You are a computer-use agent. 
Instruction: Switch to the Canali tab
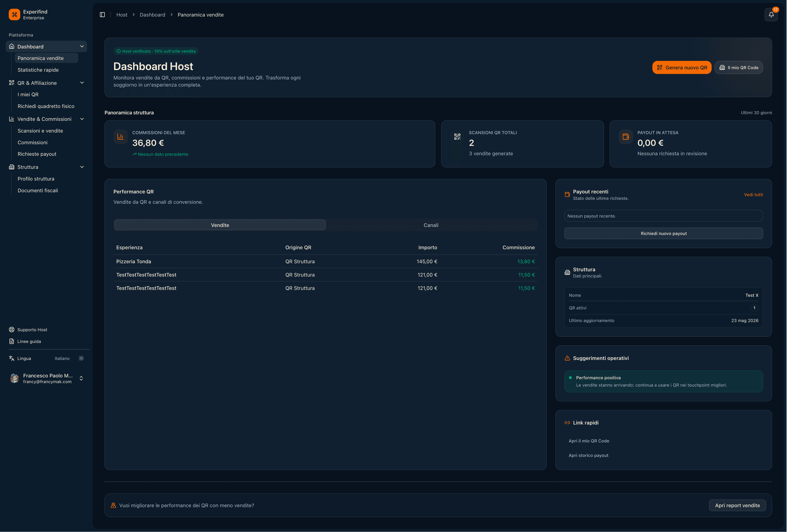[x=431, y=225]
